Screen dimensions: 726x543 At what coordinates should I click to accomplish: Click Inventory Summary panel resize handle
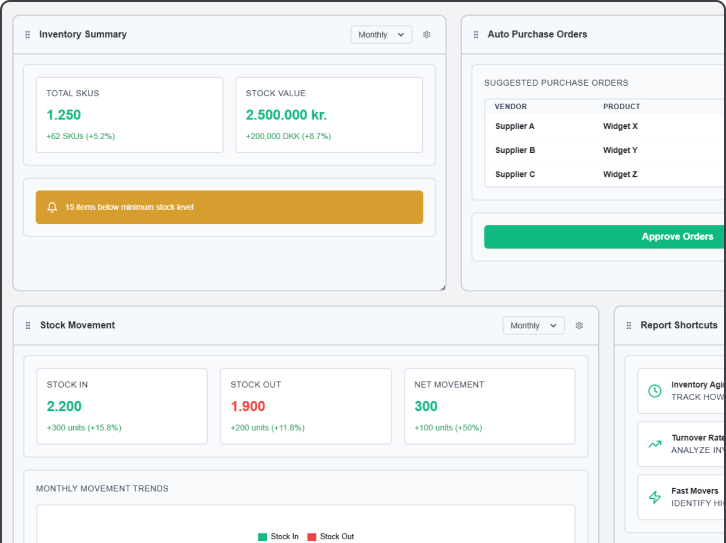pos(442,287)
